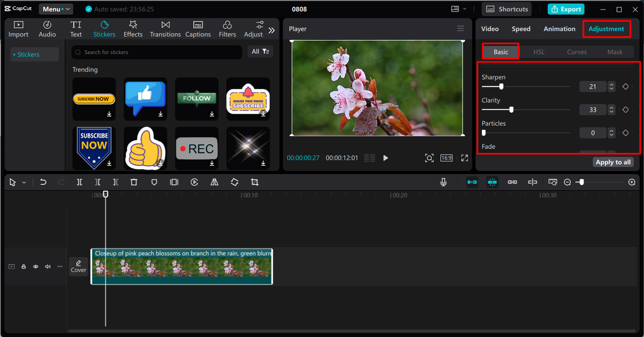Click the sticker search field
The width and height of the screenshot is (644, 337).
156,52
